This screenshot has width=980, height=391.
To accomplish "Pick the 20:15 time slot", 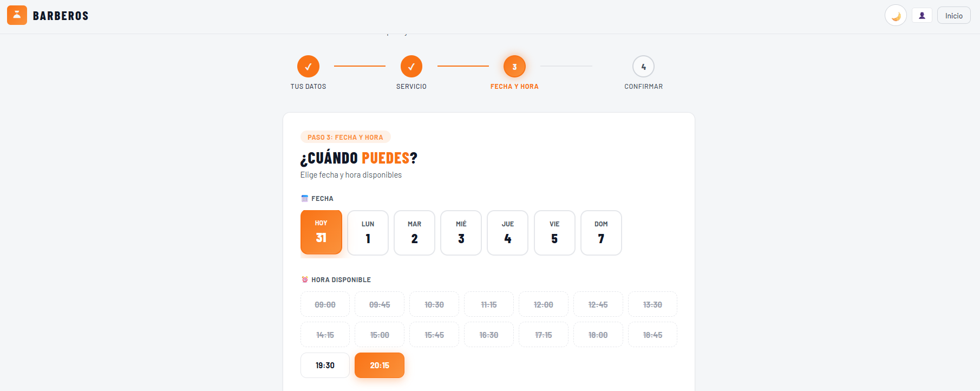I will pos(380,366).
